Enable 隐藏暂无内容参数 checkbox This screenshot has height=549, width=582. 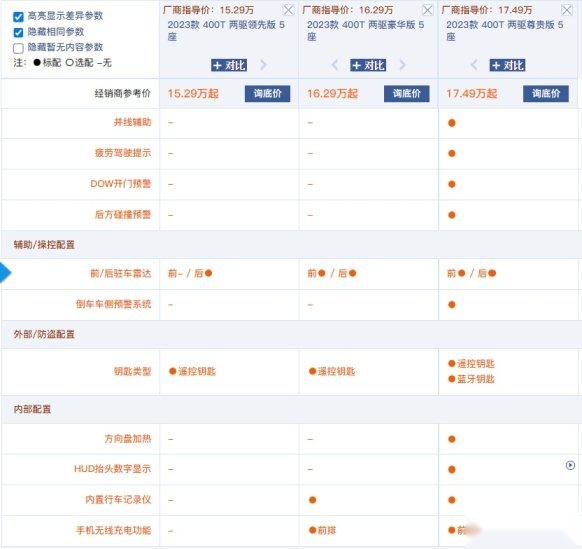pos(18,48)
